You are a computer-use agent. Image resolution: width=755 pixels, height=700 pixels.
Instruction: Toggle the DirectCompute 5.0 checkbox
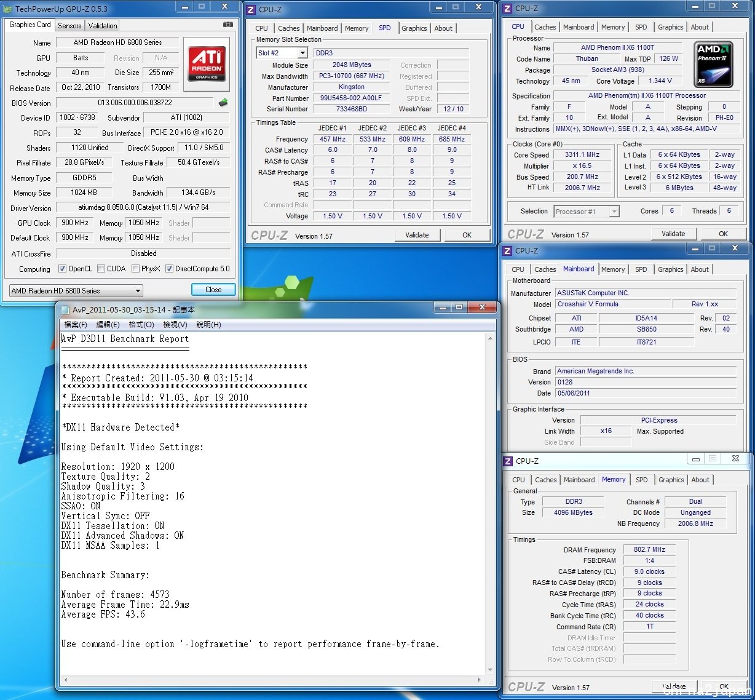point(169,269)
